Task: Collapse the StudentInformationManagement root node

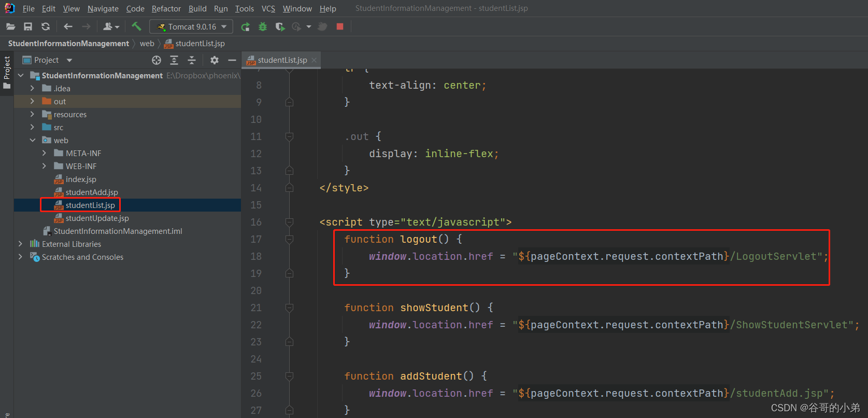Action: tap(21, 76)
